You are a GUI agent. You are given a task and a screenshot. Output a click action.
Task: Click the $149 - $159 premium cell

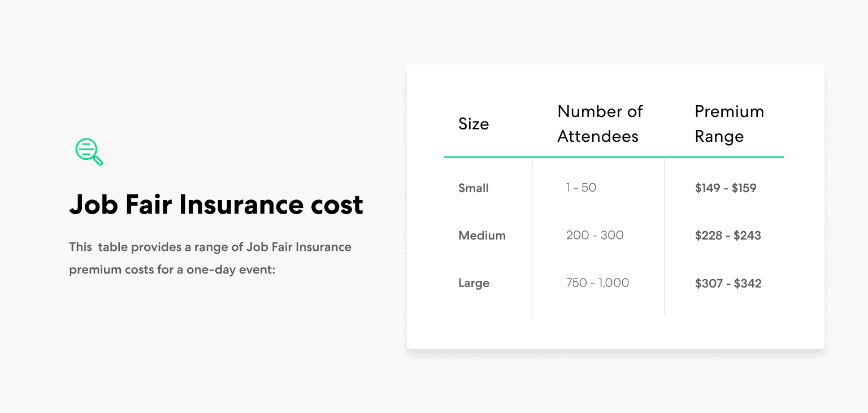[726, 188]
